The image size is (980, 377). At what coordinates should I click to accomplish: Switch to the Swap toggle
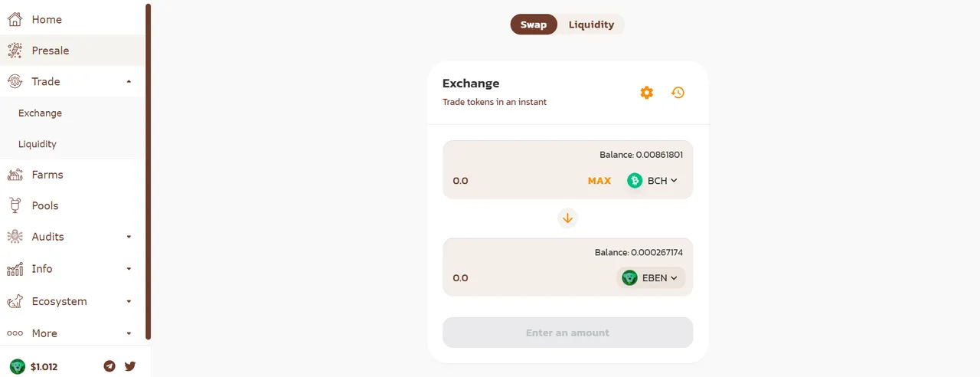[x=534, y=25]
